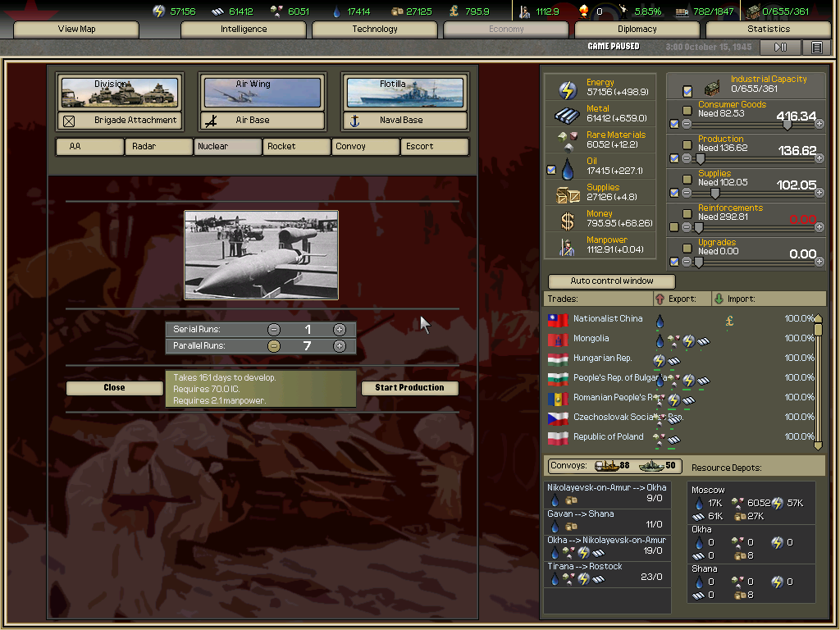The image size is (840, 630).
Task: Toggle the Industrial Capacity checkbox
Action: click(687, 90)
